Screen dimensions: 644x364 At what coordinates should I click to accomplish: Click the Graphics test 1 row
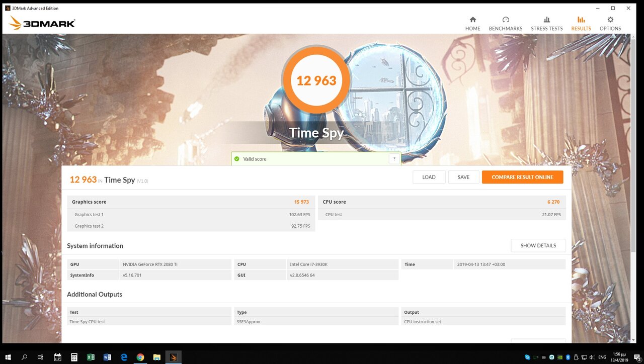(191, 214)
